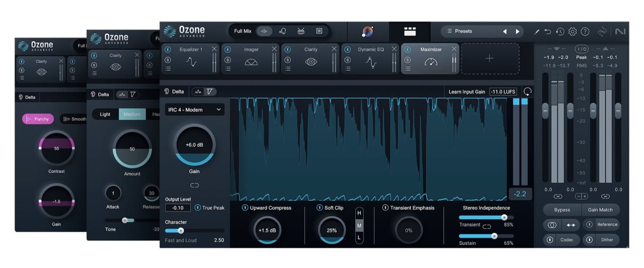Go to the previous preset arrow

pos(505,31)
